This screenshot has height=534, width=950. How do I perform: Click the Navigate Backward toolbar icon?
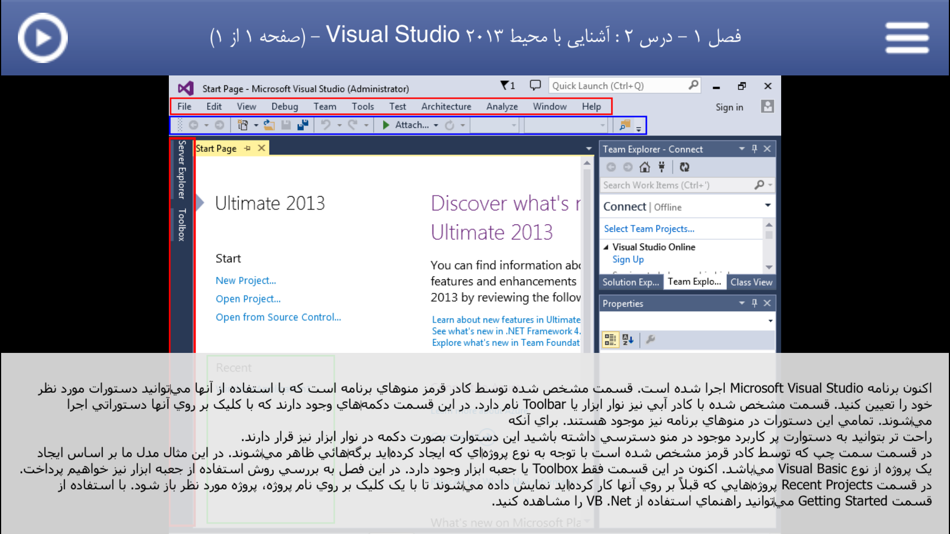pyautogui.click(x=194, y=125)
